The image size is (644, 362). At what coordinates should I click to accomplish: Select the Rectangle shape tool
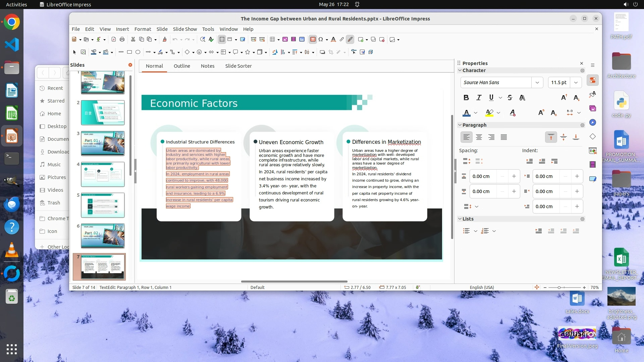coord(129,52)
